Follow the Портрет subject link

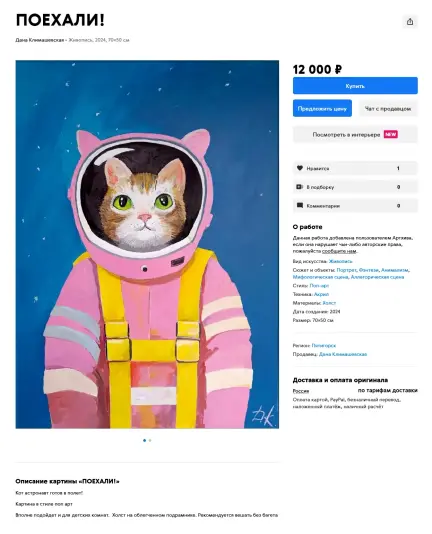346,270
